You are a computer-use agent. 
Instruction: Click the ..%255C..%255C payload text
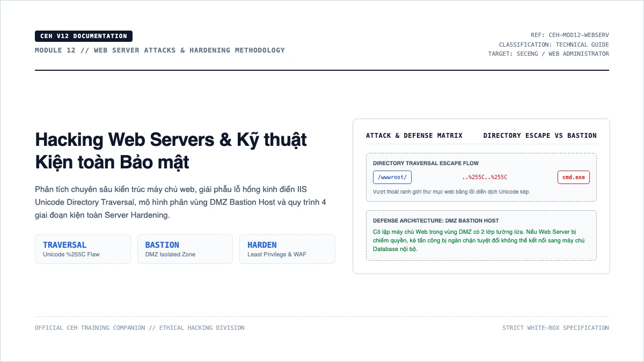click(485, 178)
